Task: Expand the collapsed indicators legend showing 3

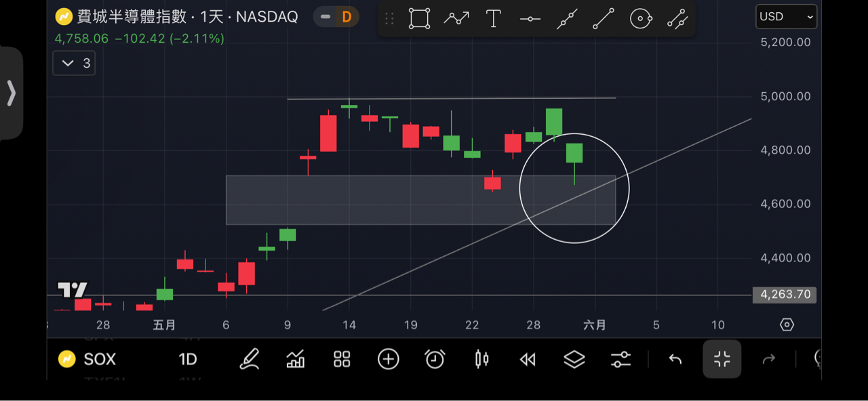Action: click(75, 64)
